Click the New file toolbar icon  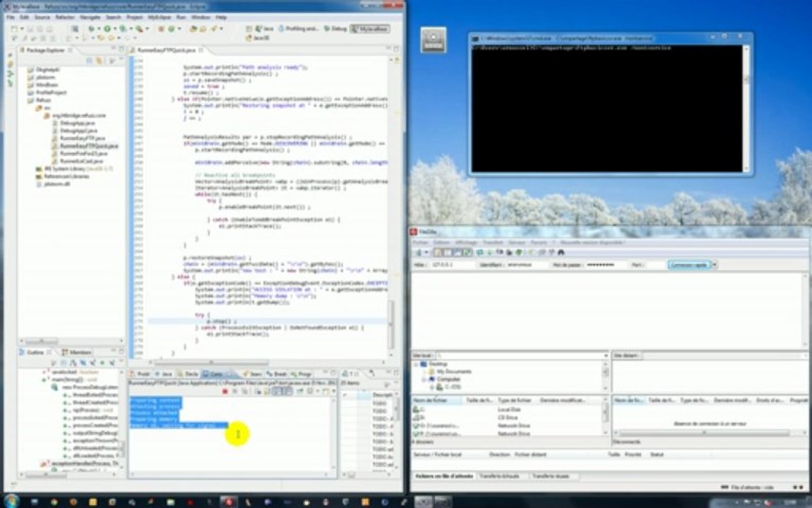click(x=15, y=29)
